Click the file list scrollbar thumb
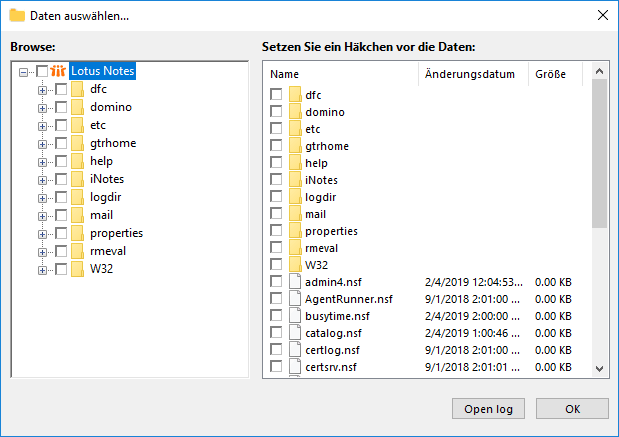The image size is (619, 437). [599, 153]
